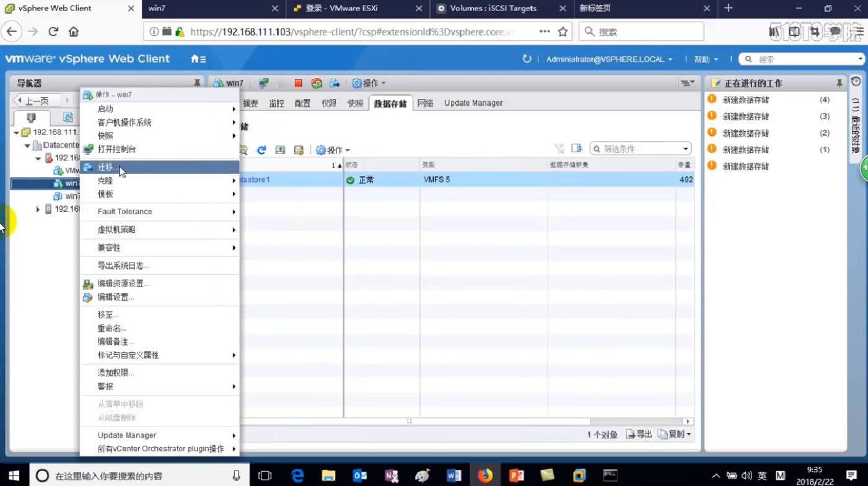The height and width of the screenshot is (486, 868).
Task: Open Fault Tolerance submenu
Action: 160,212
